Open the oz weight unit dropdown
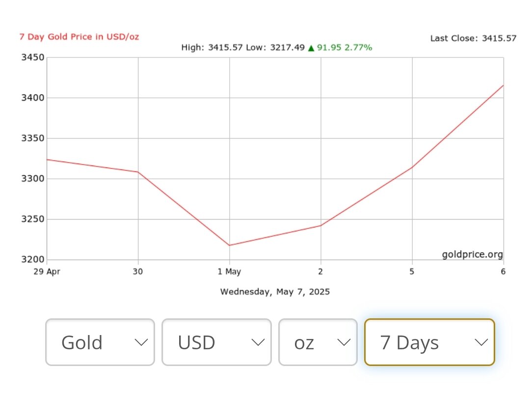532x394 pixels. click(318, 342)
